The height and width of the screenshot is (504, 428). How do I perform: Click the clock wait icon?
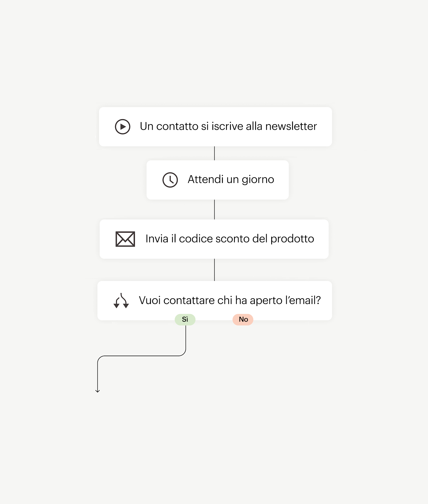point(170,180)
